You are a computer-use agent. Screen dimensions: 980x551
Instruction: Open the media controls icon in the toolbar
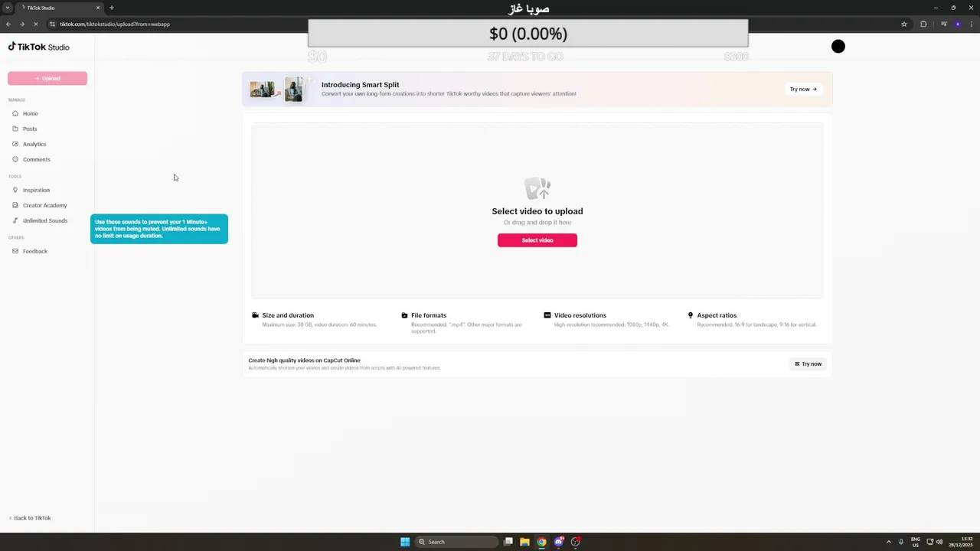pyautogui.click(x=944, y=24)
